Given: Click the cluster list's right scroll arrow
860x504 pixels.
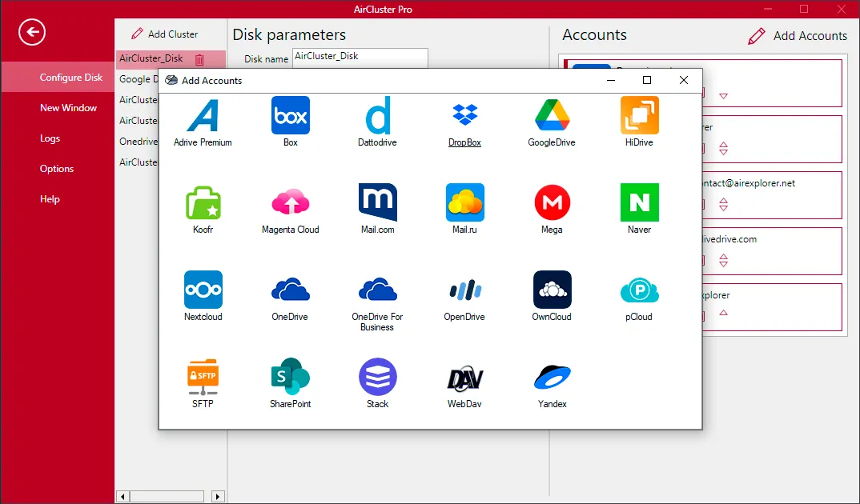Looking at the screenshot, I should (x=218, y=497).
